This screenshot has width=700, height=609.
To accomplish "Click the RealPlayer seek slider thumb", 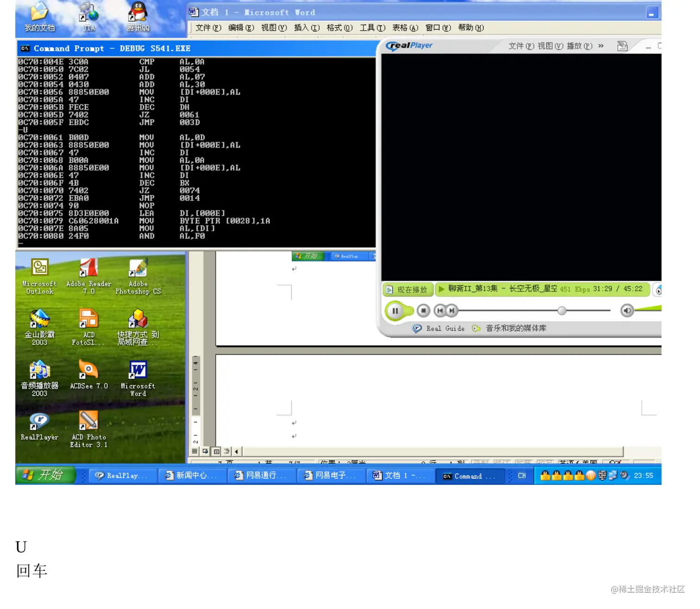I will coord(562,311).
